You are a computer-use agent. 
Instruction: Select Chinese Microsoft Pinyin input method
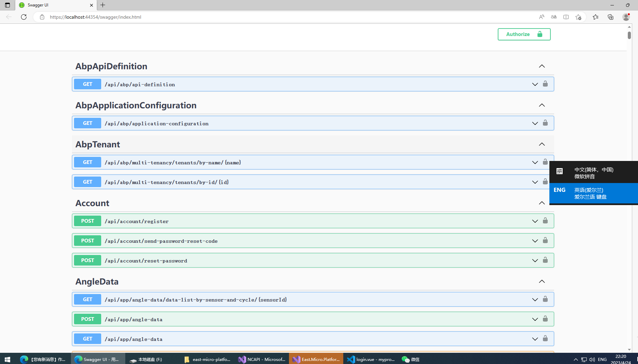coord(594,173)
